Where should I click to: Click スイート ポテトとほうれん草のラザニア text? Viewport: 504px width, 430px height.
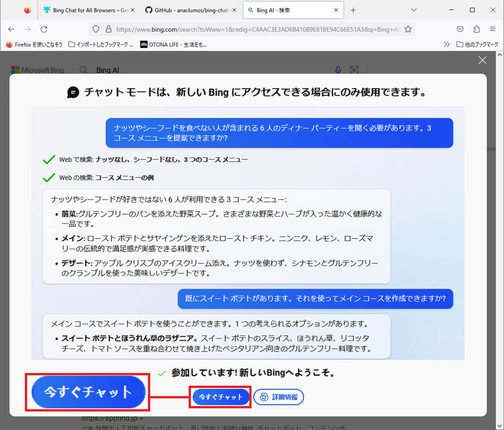tap(129, 338)
